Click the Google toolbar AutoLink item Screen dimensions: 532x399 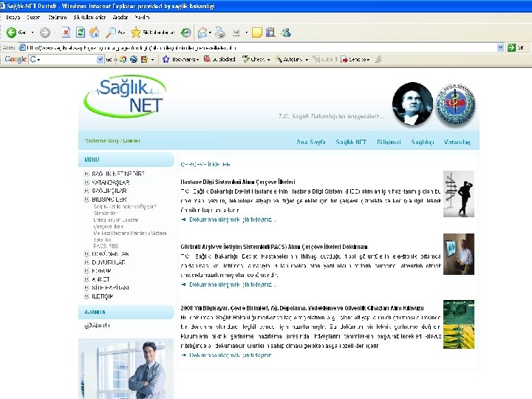coord(291,59)
